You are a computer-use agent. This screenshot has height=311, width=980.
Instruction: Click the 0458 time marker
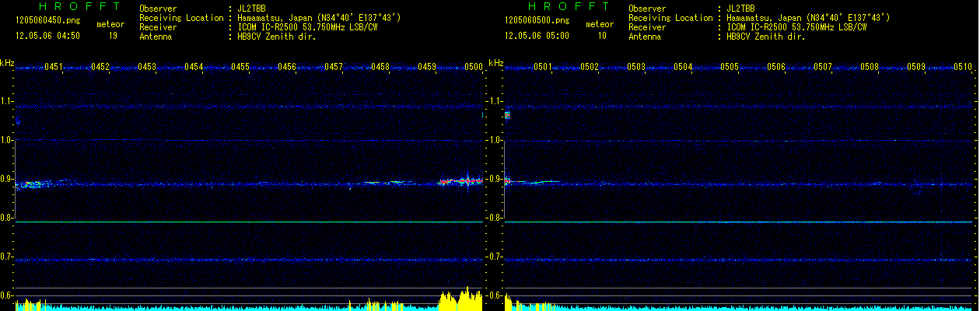(x=380, y=68)
